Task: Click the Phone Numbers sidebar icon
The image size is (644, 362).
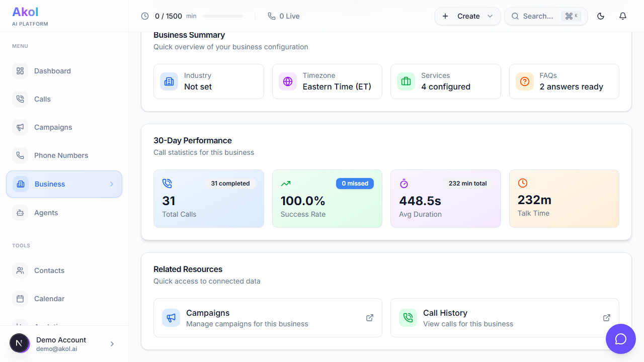Action: click(x=20, y=155)
